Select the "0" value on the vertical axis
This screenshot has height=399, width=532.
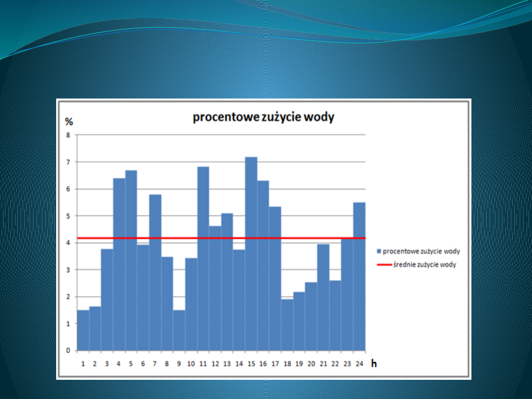coord(69,351)
